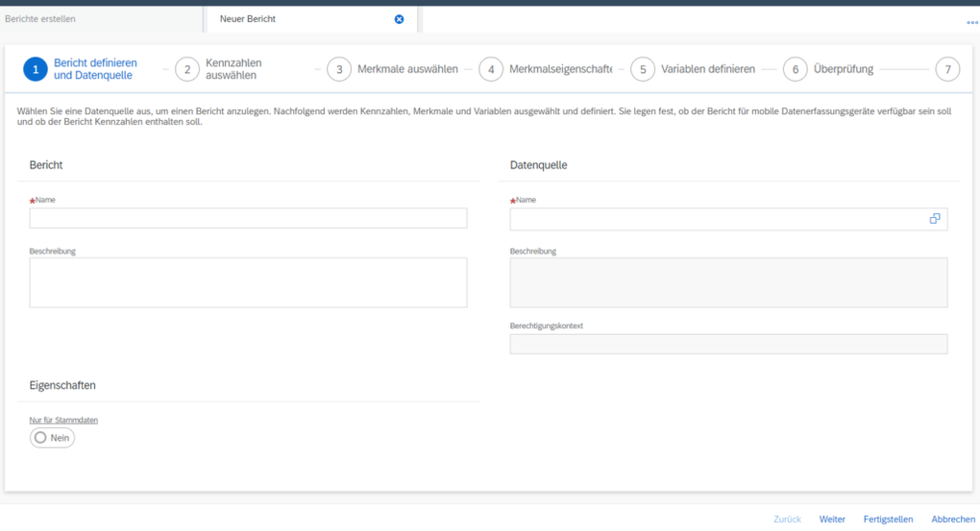Go to step 6 Überprüfung

click(x=828, y=69)
